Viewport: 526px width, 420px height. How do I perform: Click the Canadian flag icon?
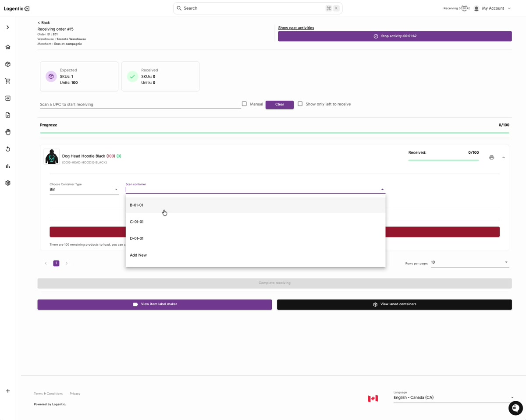click(373, 398)
